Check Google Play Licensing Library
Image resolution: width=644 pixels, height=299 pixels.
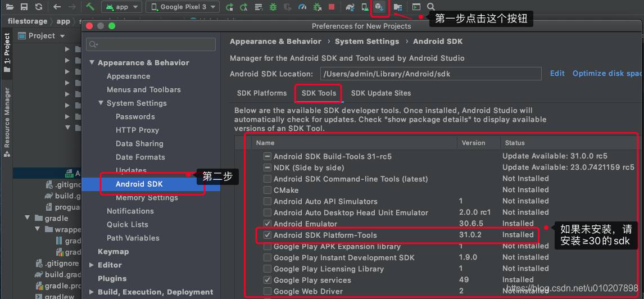[x=267, y=269]
